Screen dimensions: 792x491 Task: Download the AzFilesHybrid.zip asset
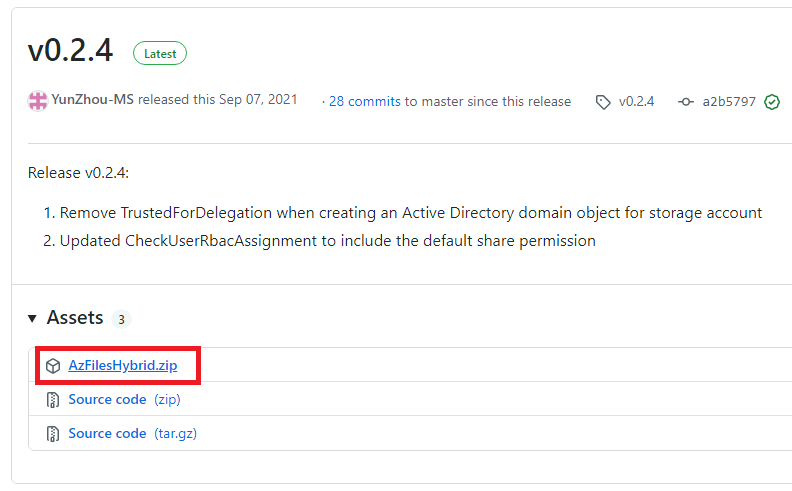(x=123, y=365)
